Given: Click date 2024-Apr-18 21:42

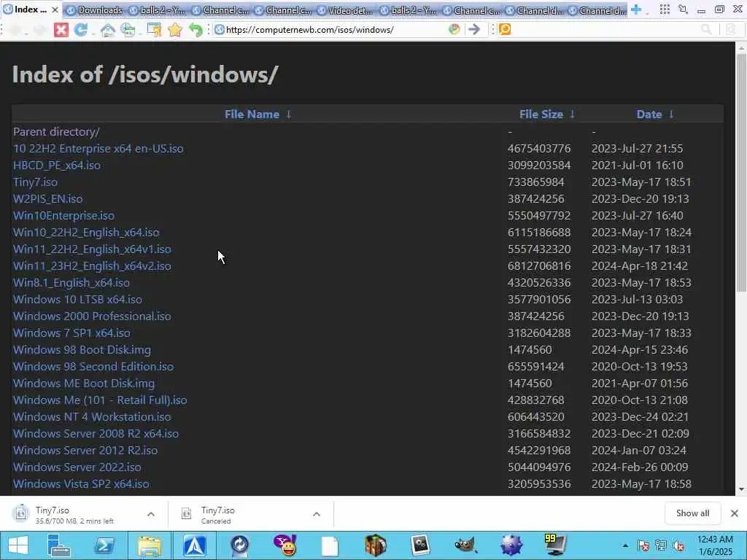Looking at the screenshot, I should coord(639,265).
